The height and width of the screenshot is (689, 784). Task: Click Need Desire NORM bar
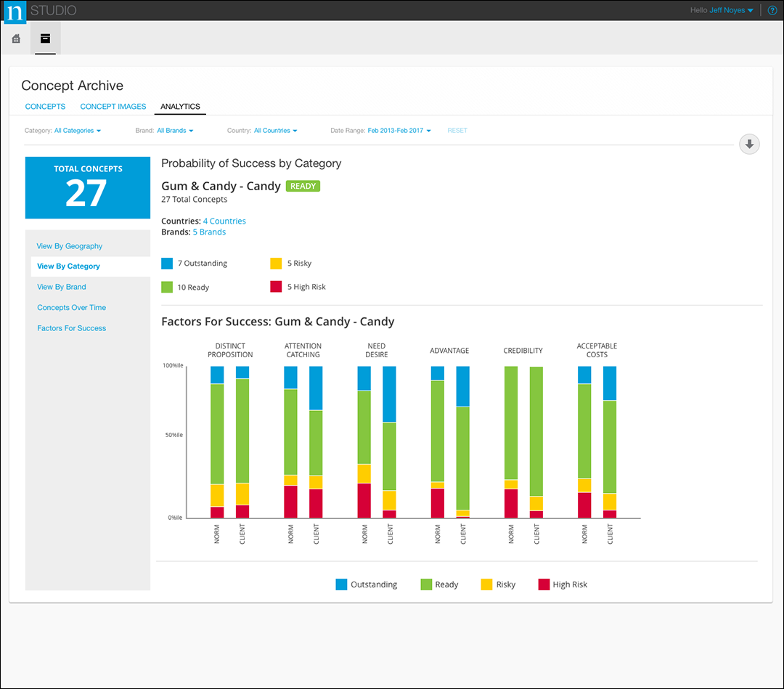tap(364, 442)
